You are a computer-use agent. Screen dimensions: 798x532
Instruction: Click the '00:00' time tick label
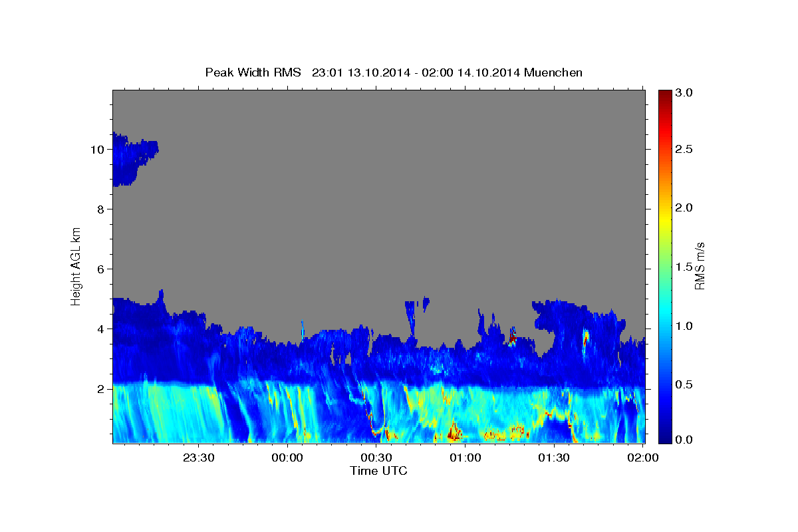(x=287, y=458)
